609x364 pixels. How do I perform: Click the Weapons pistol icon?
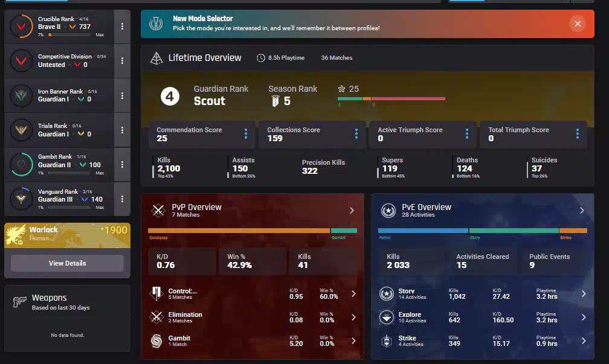[19, 301]
